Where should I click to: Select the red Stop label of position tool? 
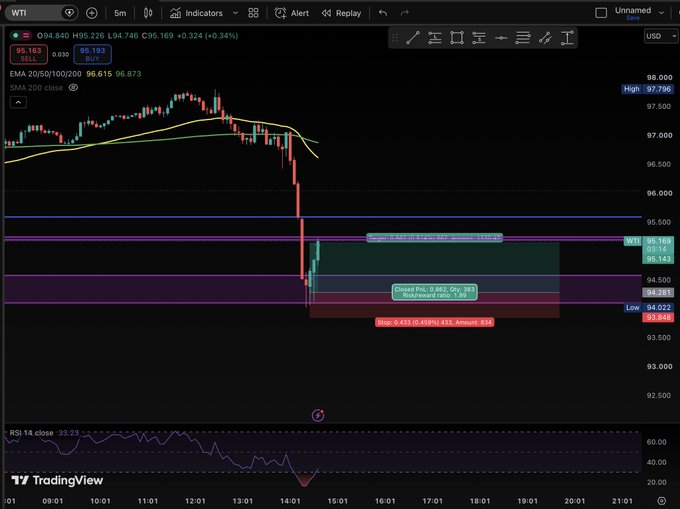(x=435, y=322)
